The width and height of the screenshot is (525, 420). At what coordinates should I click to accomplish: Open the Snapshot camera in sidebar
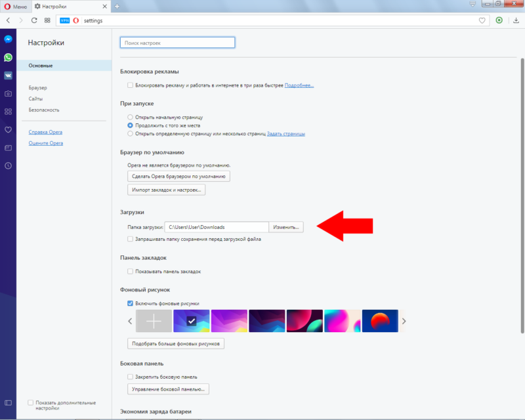9,93
